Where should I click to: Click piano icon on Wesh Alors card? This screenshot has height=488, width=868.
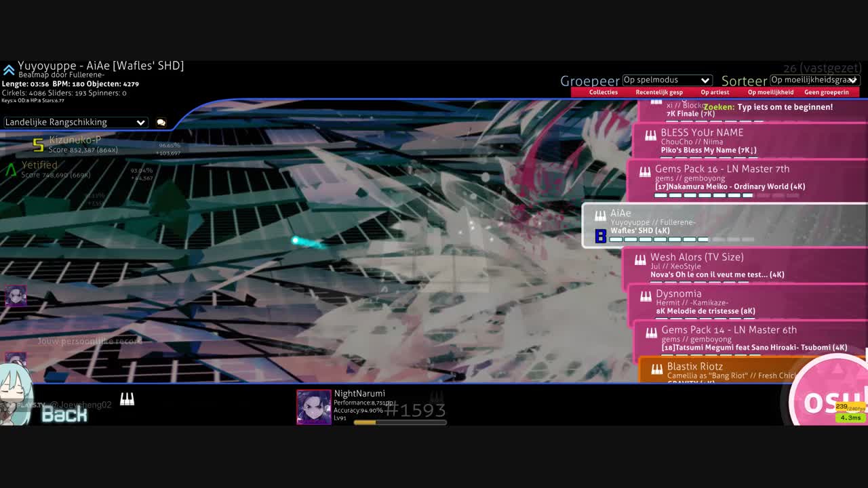point(640,260)
